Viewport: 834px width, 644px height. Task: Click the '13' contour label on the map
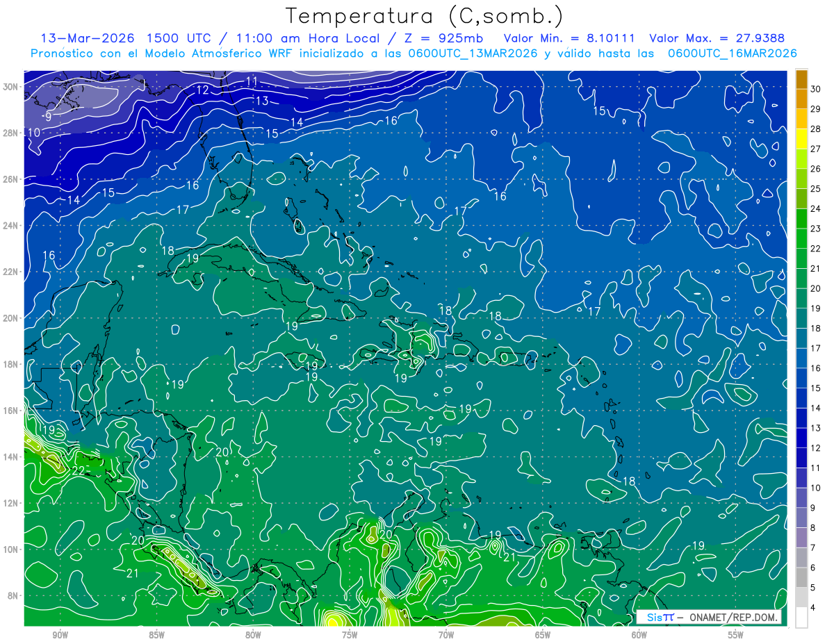[x=261, y=101]
